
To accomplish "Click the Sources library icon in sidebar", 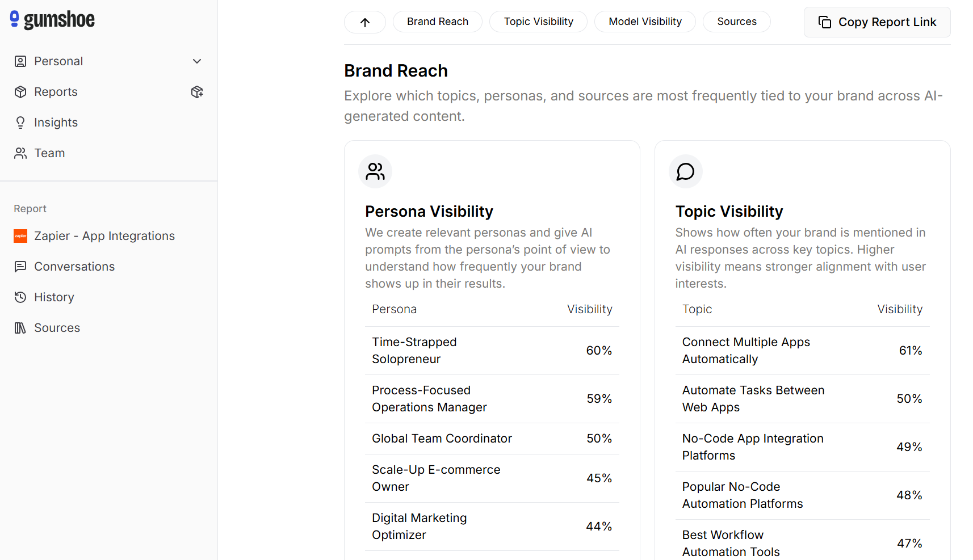I will click(x=20, y=328).
